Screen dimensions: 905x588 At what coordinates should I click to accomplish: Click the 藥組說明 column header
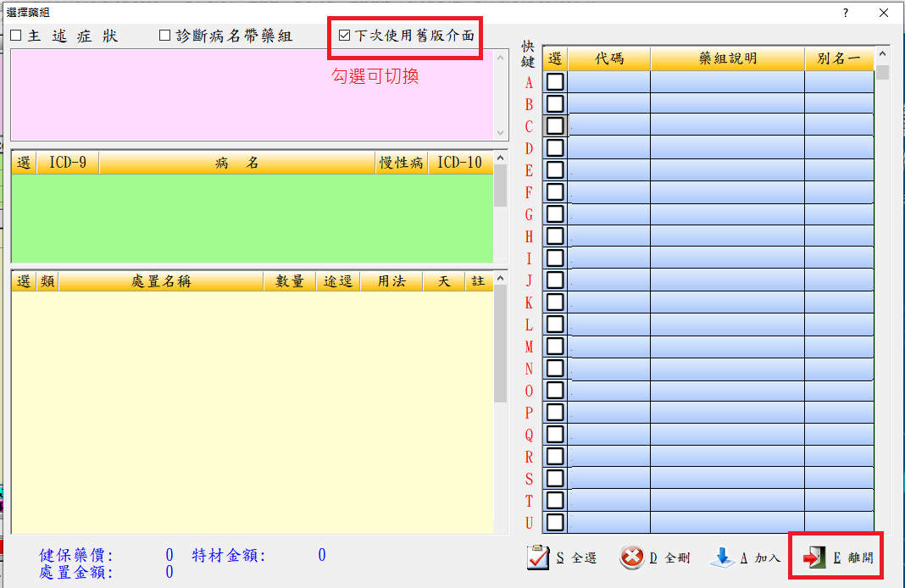tap(727, 58)
